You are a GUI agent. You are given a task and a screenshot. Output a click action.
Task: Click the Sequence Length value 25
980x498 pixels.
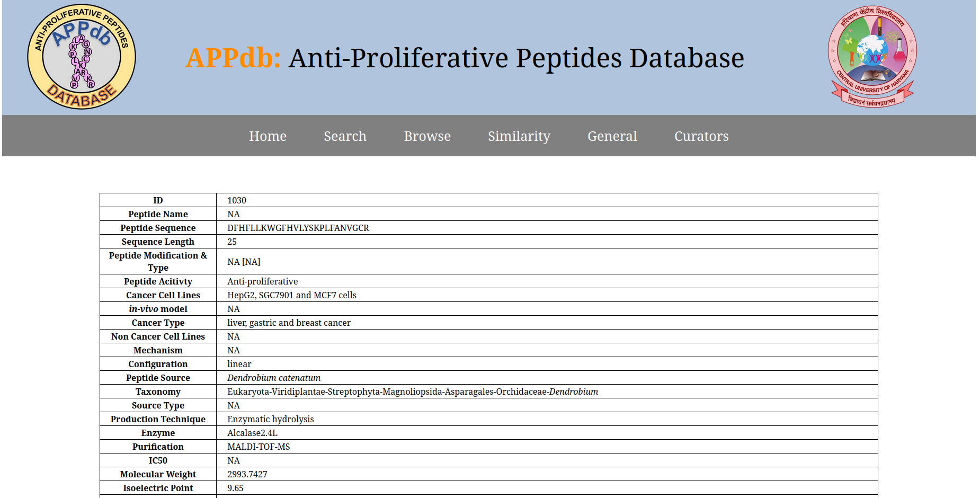(x=232, y=242)
